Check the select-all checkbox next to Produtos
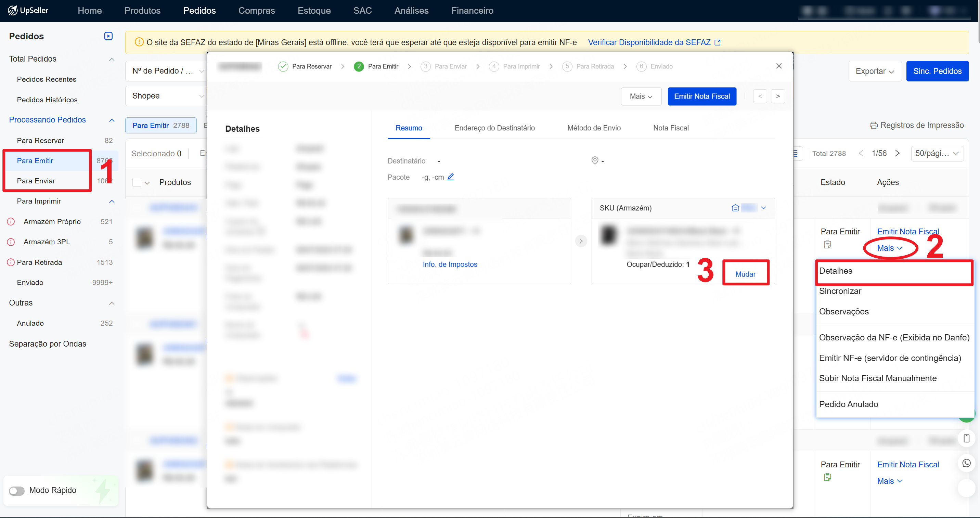The height and width of the screenshot is (518, 980). tap(137, 183)
